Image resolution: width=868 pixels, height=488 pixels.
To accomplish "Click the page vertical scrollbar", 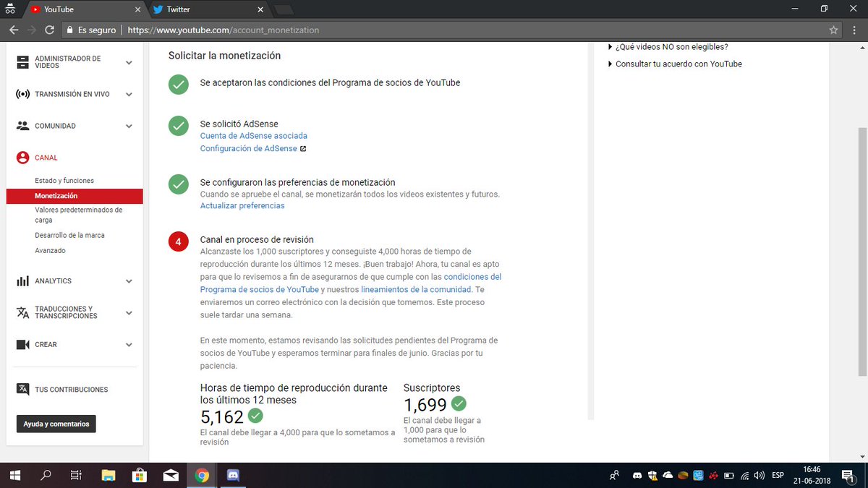I will (x=861, y=251).
